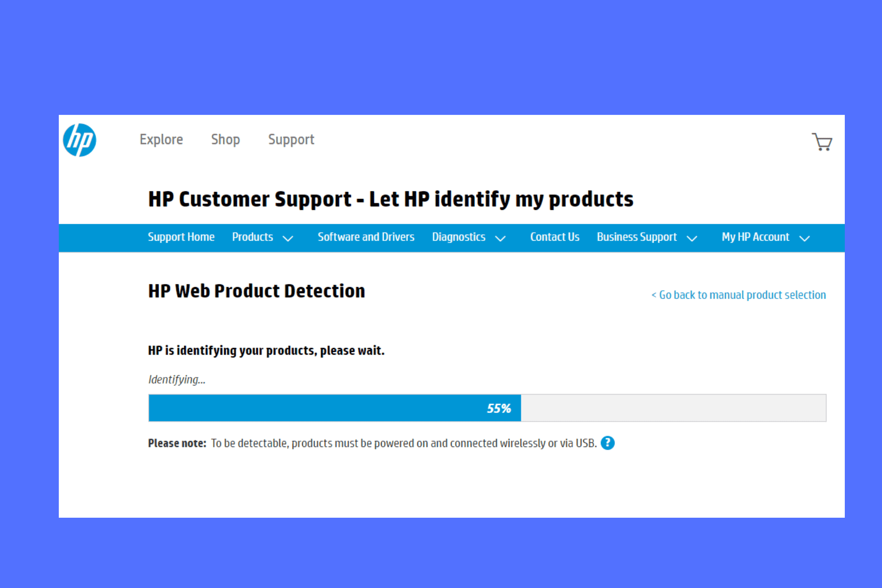This screenshot has height=588, width=882.
Task: Expand the Diagnostics dropdown menu
Action: coord(468,237)
